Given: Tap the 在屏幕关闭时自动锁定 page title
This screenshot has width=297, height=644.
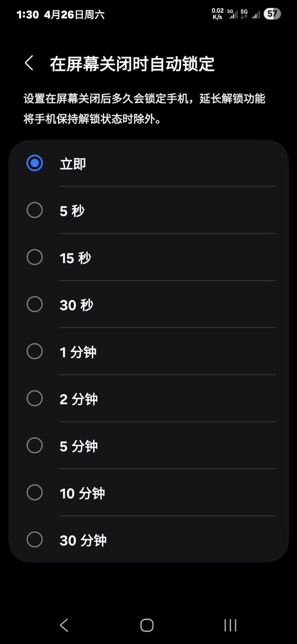Looking at the screenshot, I should tap(132, 64).
